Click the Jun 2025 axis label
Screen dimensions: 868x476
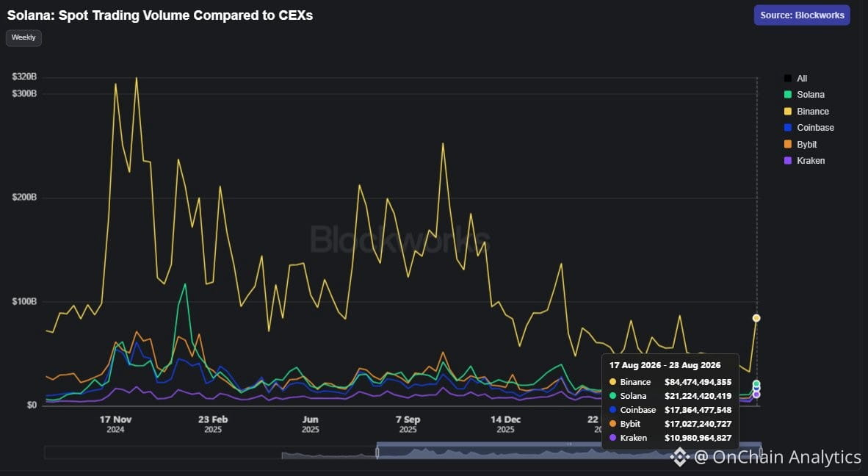[x=310, y=424]
